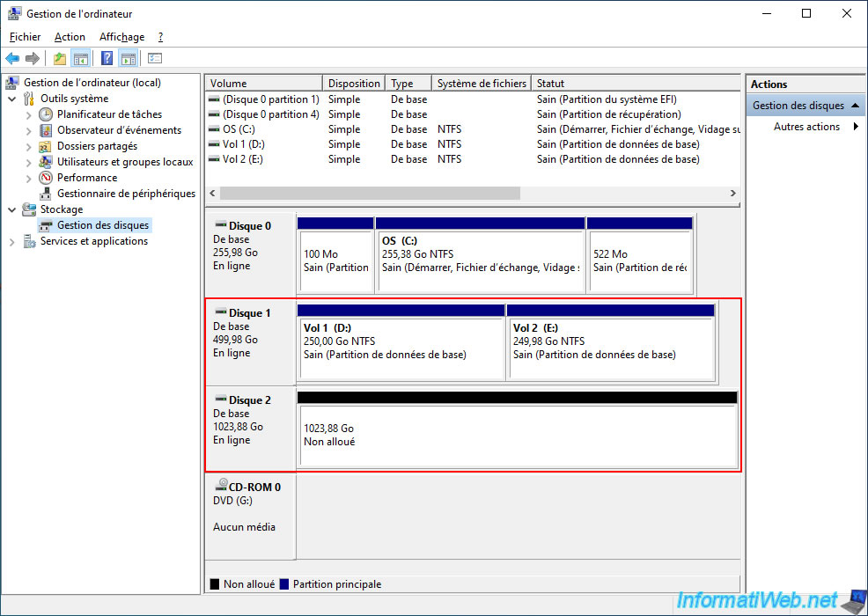Expand the Dossiers partagés node

pos(28,146)
